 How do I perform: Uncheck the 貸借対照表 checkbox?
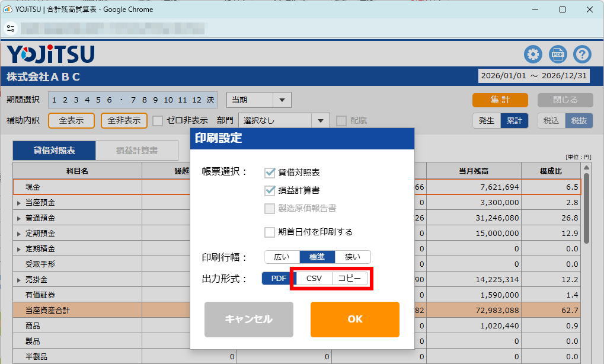pyautogui.click(x=270, y=173)
